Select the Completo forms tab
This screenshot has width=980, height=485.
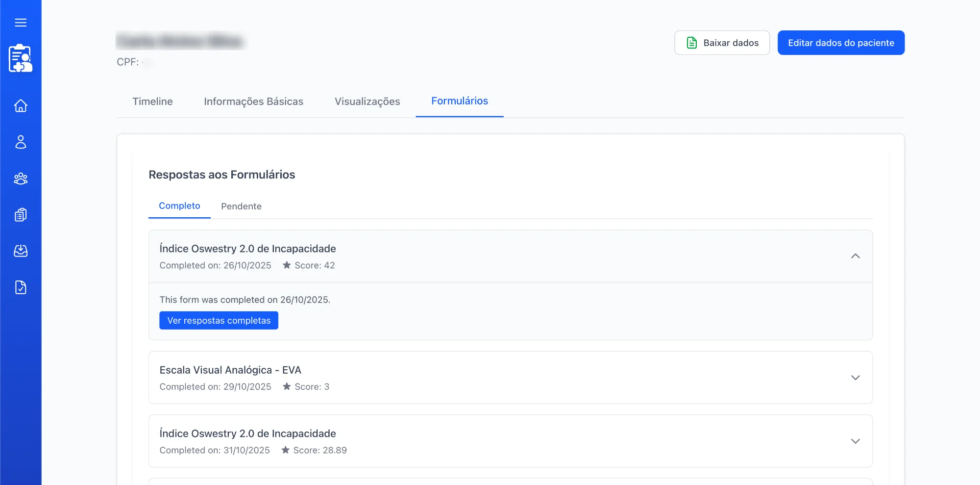tap(179, 206)
